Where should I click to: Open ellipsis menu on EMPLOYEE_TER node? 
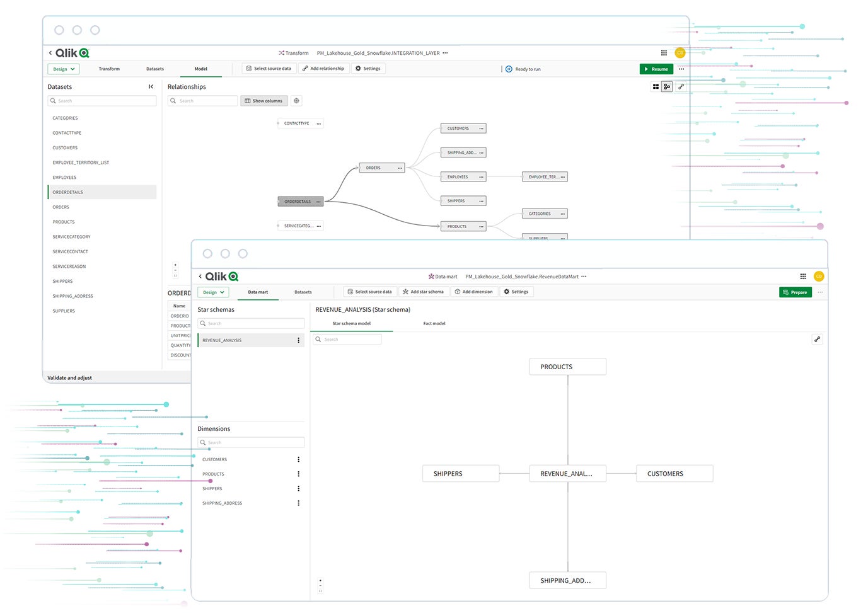pyautogui.click(x=562, y=177)
